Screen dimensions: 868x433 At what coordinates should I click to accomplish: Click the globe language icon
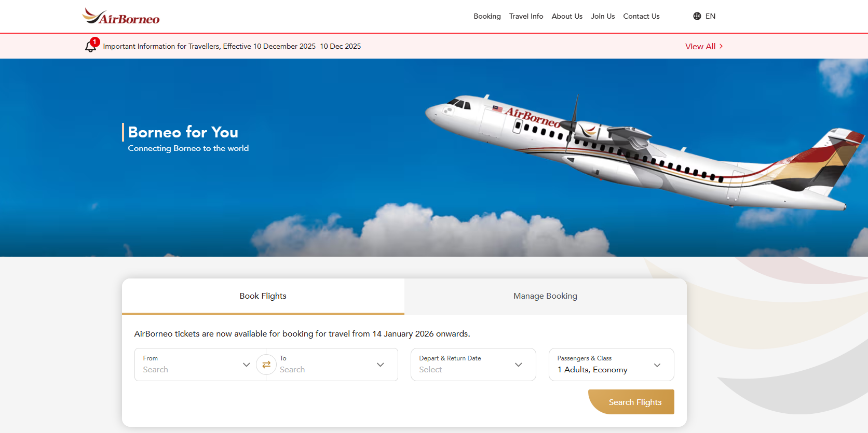pos(697,16)
